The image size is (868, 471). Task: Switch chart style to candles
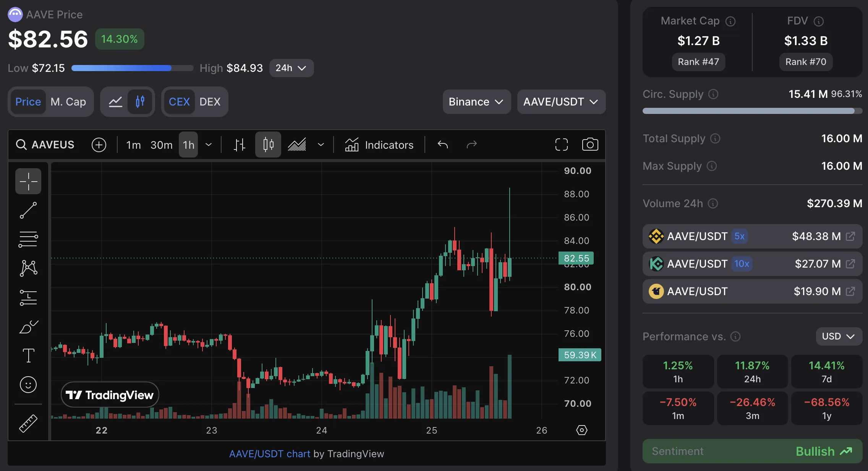tap(268, 145)
